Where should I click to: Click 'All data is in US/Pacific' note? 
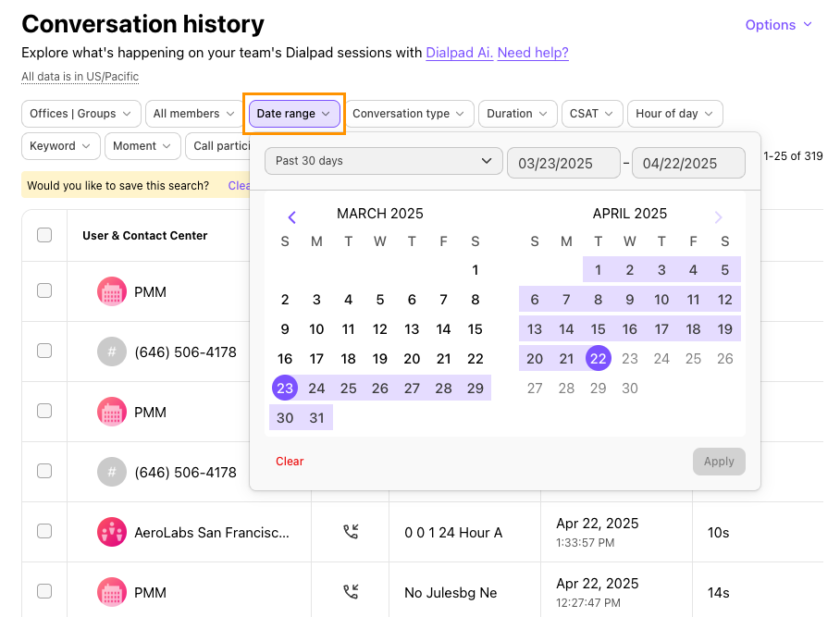pyautogui.click(x=80, y=77)
